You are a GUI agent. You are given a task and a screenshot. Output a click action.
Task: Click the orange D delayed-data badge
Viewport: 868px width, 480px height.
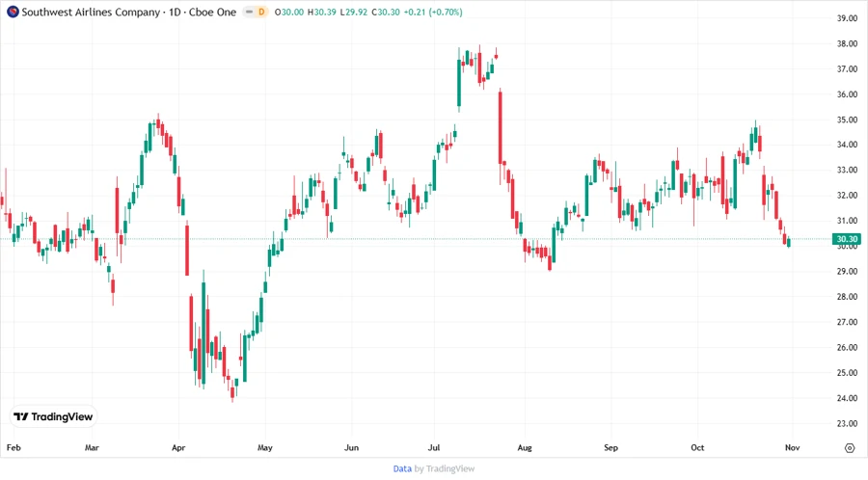tap(261, 12)
